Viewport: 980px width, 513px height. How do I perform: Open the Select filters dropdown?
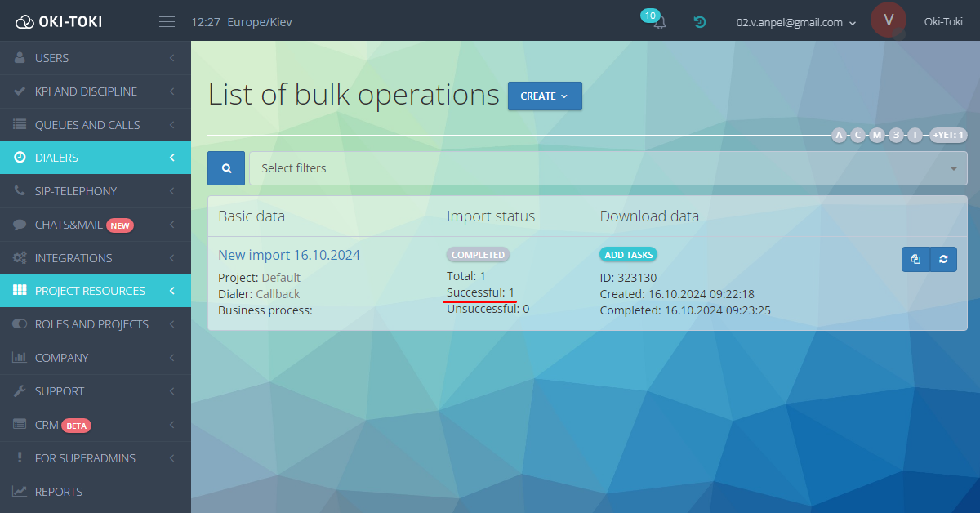608,168
